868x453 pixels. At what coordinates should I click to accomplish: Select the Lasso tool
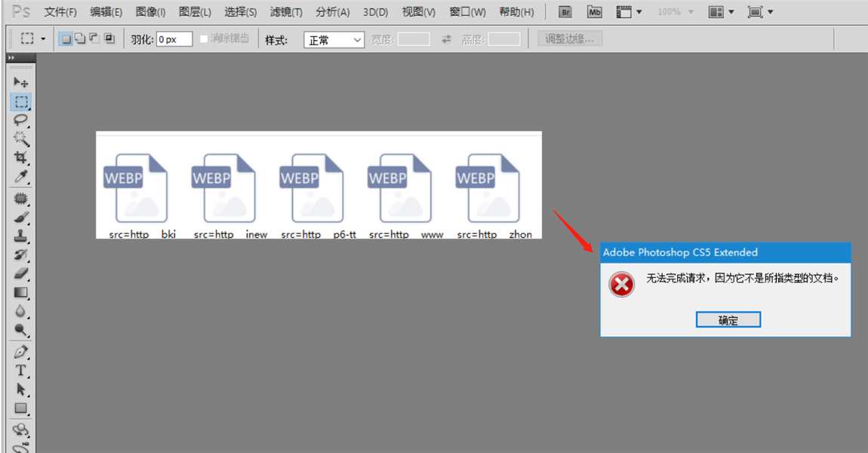(20, 120)
